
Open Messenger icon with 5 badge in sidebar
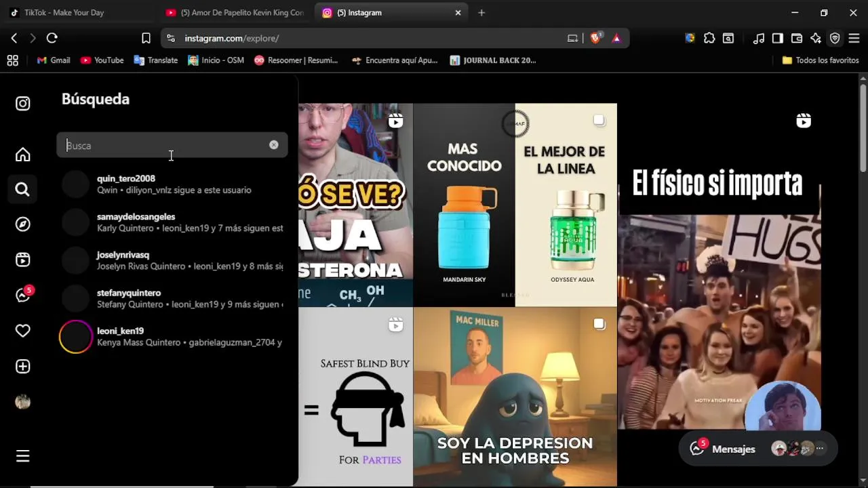tap(24, 294)
